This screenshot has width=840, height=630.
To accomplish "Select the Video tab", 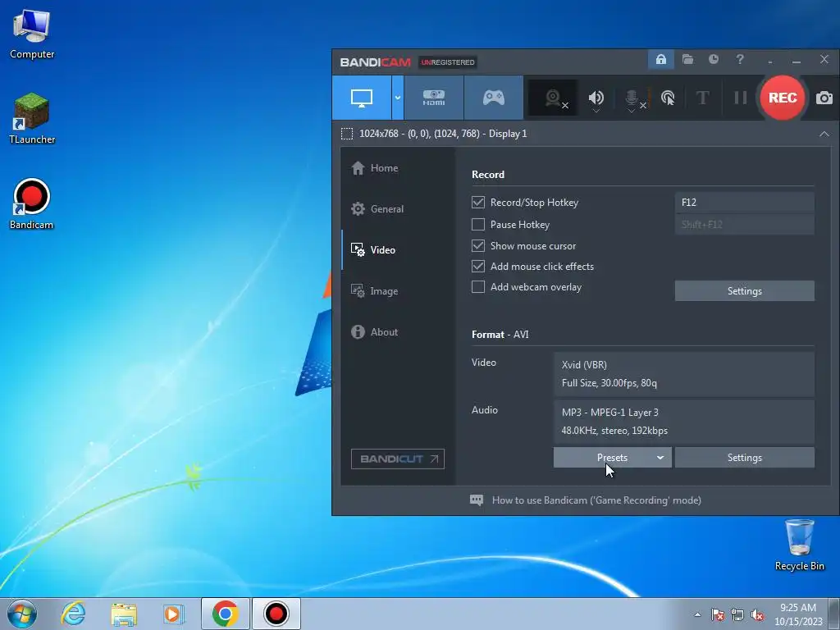I will pyautogui.click(x=397, y=250).
